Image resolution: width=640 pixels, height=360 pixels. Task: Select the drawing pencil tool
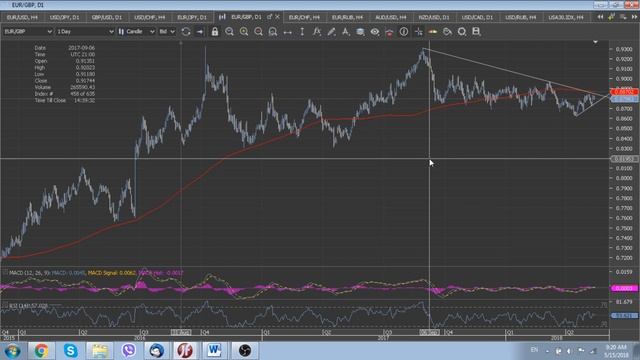(x=331, y=31)
